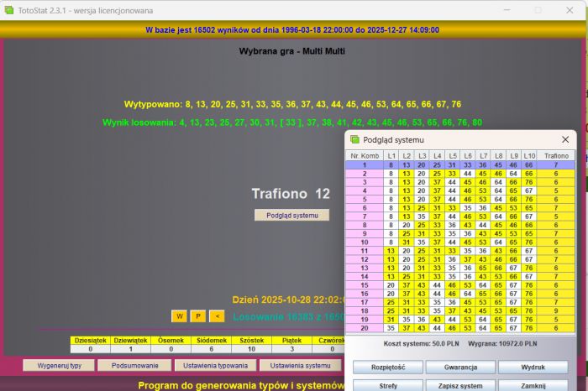Click the Dziewiątek header in results table

130,341
